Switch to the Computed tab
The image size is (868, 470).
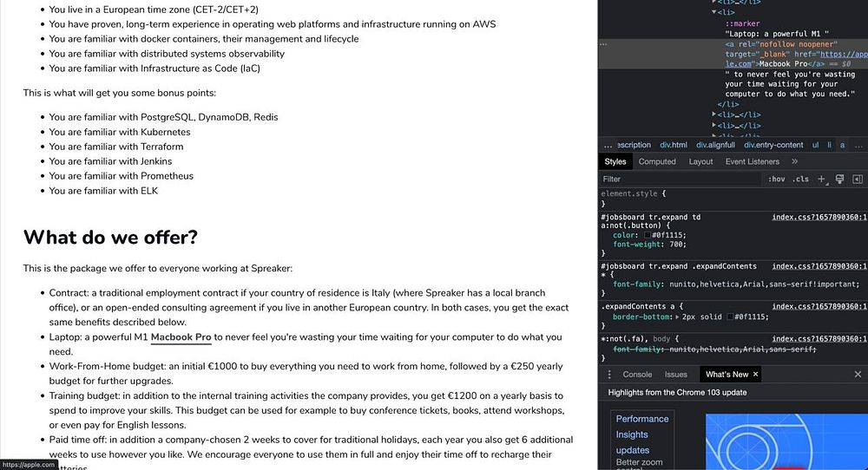657,161
